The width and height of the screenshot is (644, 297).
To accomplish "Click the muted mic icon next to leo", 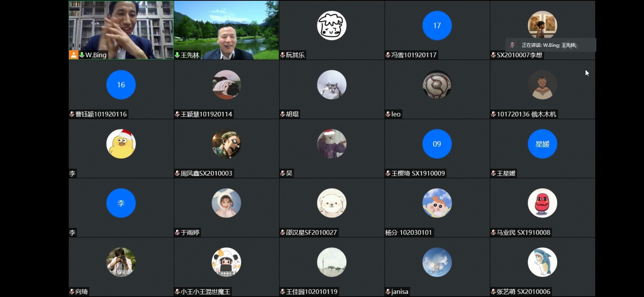I will (x=388, y=114).
